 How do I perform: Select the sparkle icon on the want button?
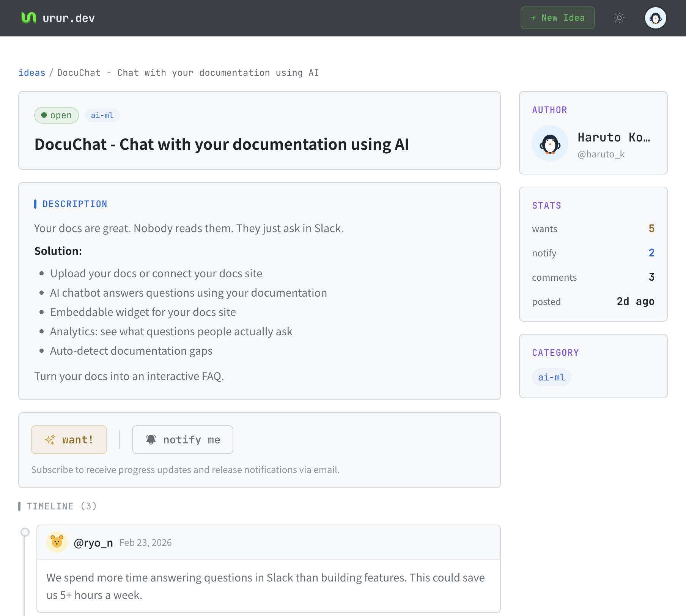[x=50, y=440]
